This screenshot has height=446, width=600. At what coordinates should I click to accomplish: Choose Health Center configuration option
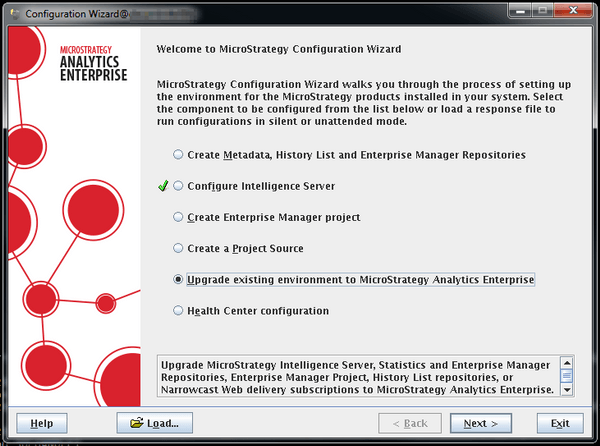(x=179, y=311)
